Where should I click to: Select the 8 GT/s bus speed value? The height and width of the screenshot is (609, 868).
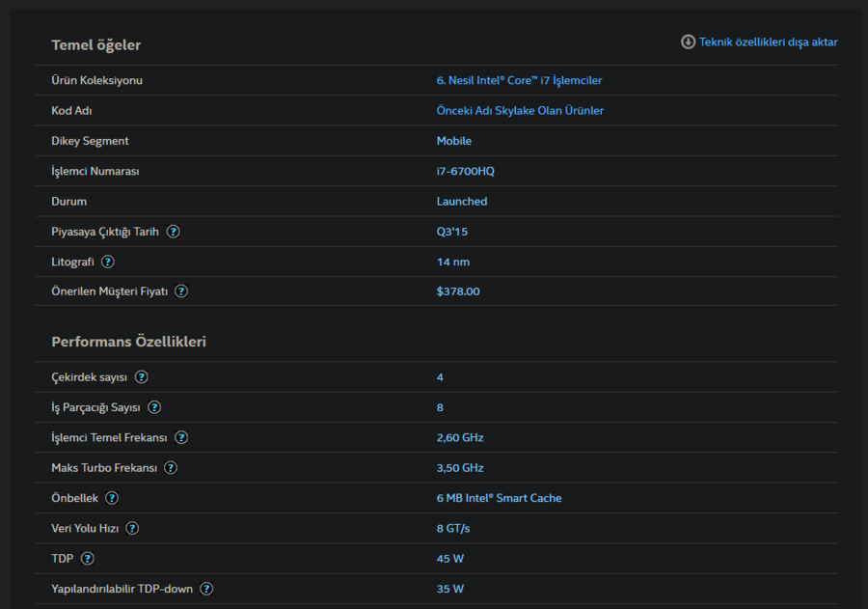[x=453, y=528]
